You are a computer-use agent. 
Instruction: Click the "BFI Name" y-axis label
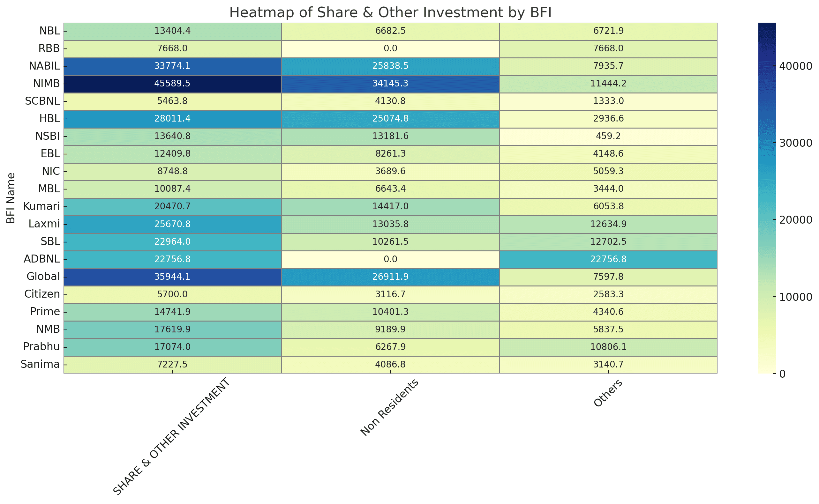(x=11, y=198)
